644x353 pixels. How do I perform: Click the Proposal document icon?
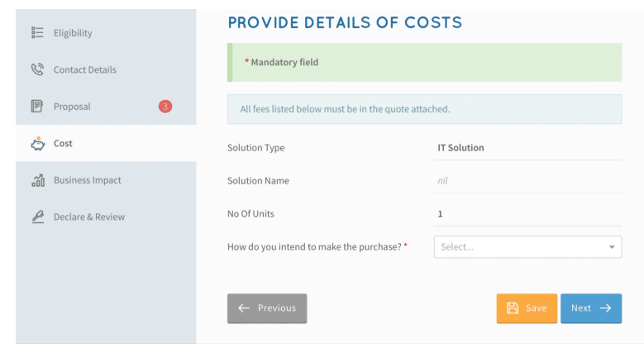37,106
